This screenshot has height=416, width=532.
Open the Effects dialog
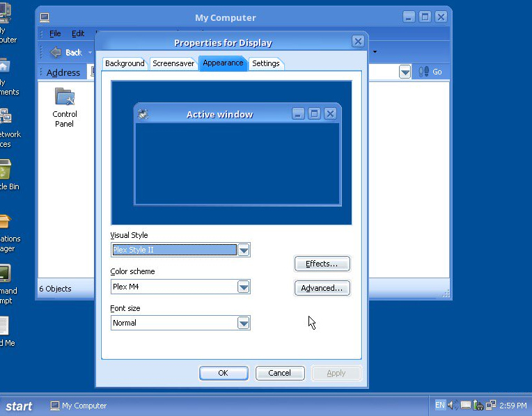pos(322,264)
